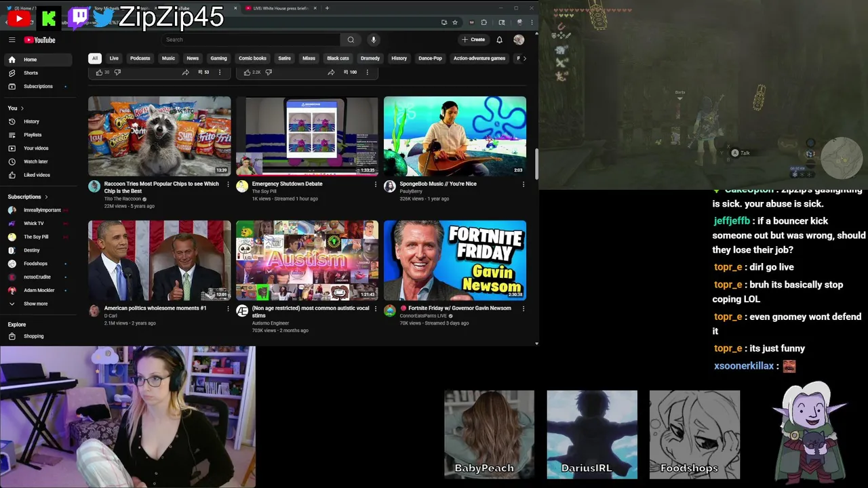
Task: Open Tito The Raccoon channel link
Action: pyautogui.click(x=123, y=199)
